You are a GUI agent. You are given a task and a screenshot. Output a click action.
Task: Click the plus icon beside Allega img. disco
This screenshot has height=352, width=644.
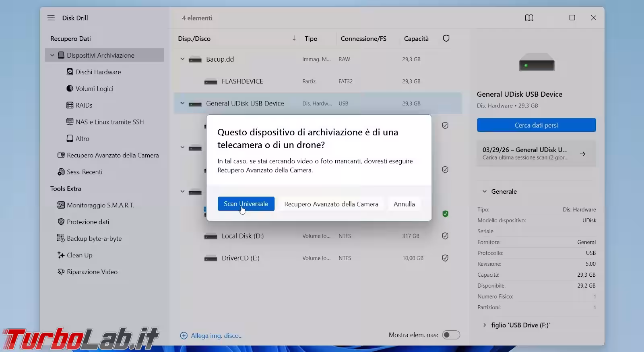pyautogui.click(x=184, y=335)
